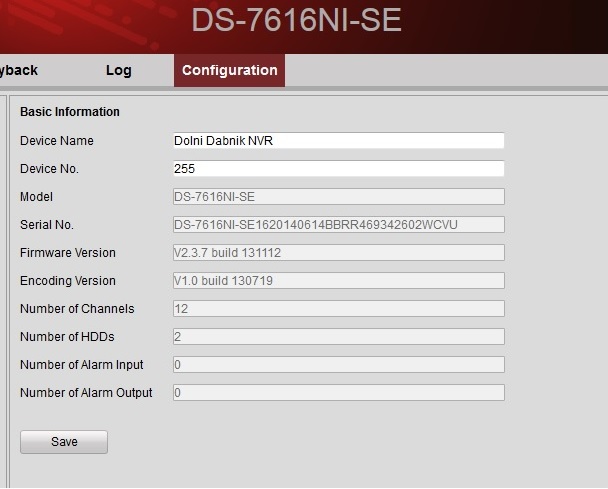Click the Number of Alarm Output label
The height and width of the screenshot is (489, 608).
[x=86, y=392]
